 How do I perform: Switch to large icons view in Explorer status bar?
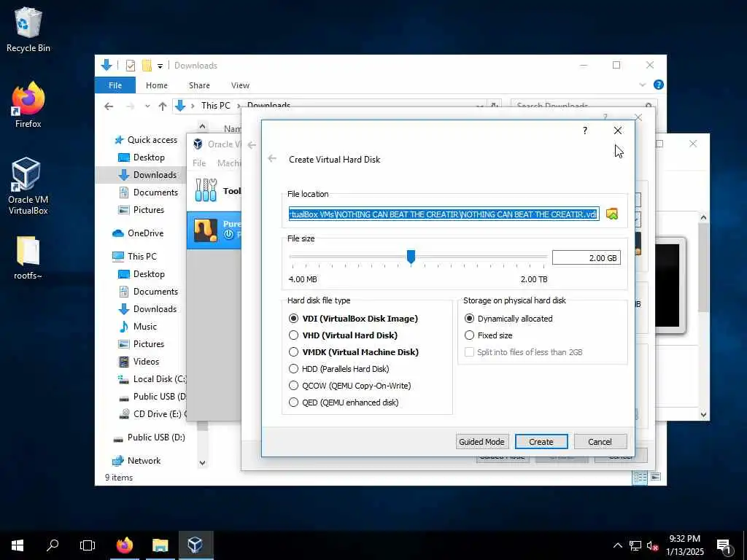coord(656,477)
